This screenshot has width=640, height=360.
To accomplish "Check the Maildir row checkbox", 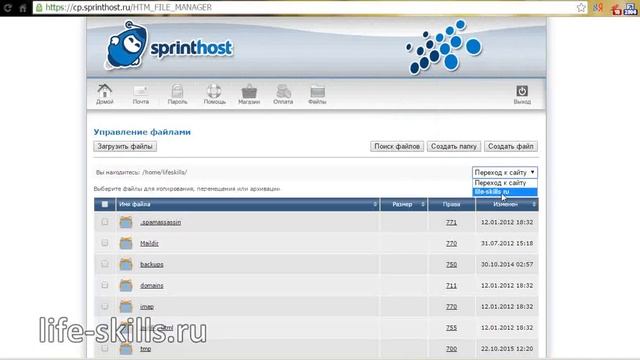I will [105, 243].
